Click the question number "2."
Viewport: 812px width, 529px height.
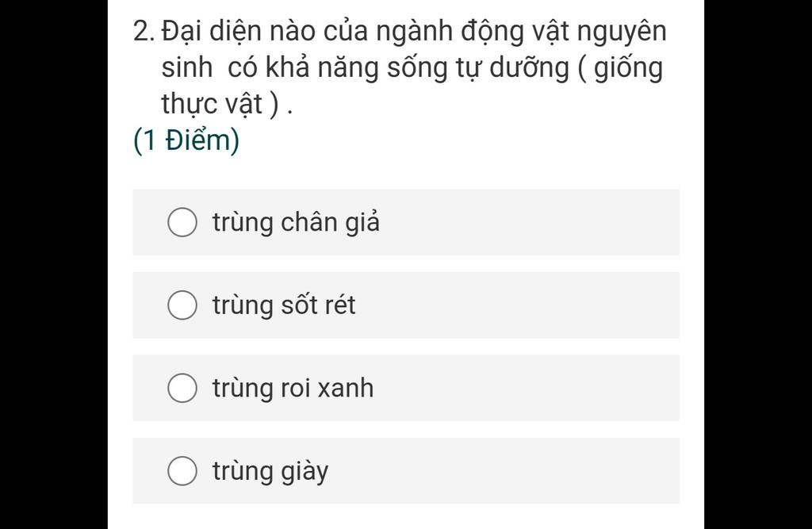144,31
